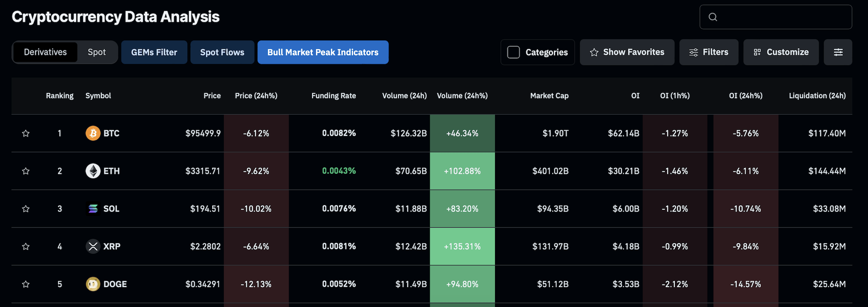Toggle the Categories checkbox
The image size is (868, 307).
pos(513,52)
